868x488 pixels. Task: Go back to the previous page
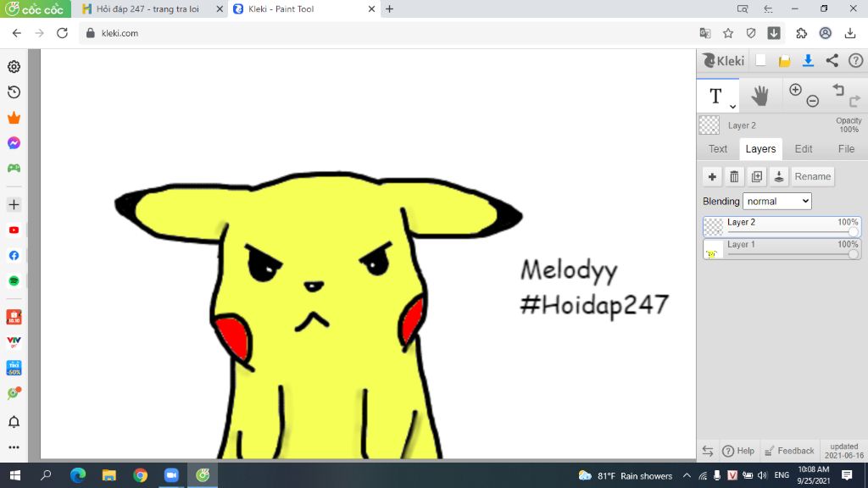[x=17, y=33]
